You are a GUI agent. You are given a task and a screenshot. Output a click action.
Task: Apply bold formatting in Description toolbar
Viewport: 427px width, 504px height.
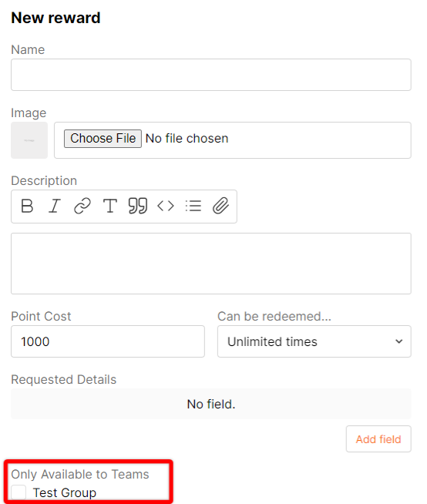(27, 206)
